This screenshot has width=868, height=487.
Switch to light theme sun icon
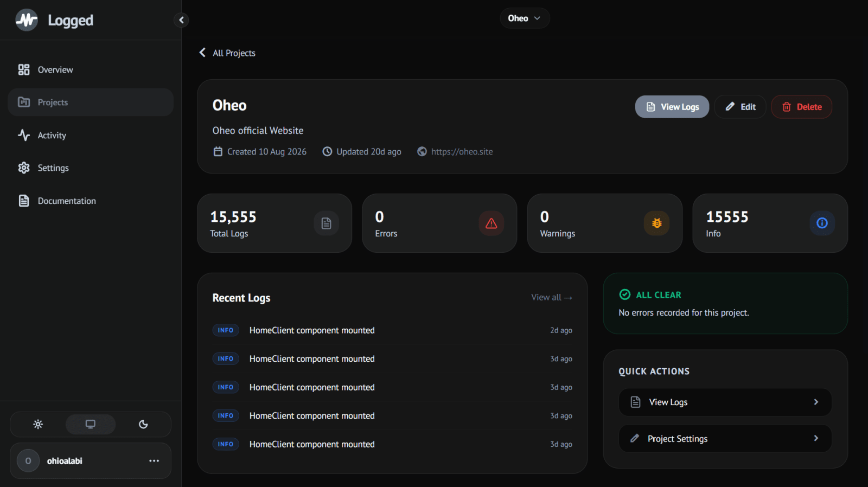click(38, 424)
